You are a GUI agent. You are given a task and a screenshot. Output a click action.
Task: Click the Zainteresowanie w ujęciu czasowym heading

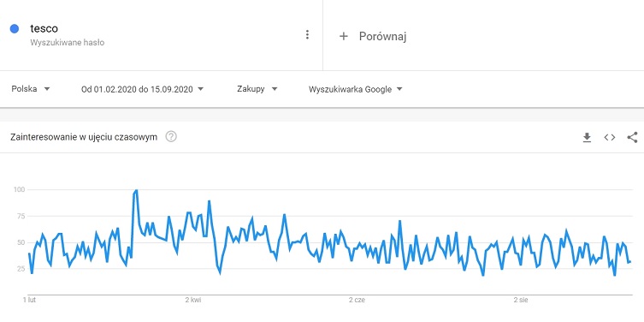84,137
